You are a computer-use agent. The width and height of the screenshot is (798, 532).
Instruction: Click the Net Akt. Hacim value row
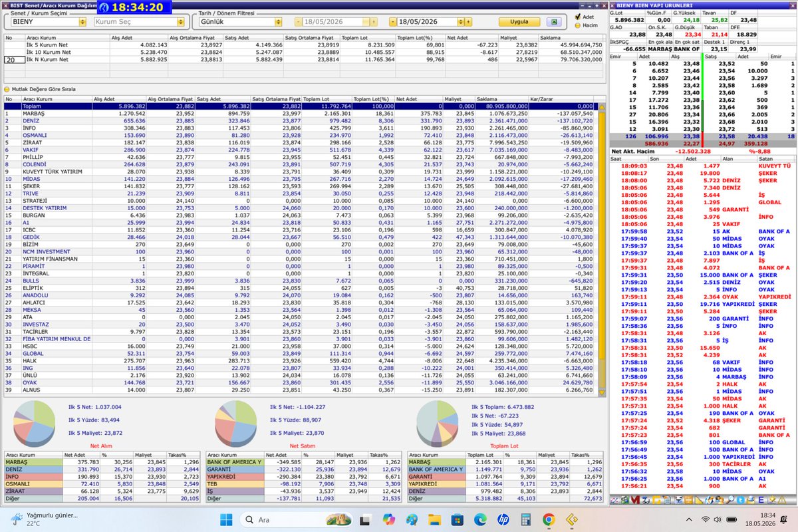(703, 151)
